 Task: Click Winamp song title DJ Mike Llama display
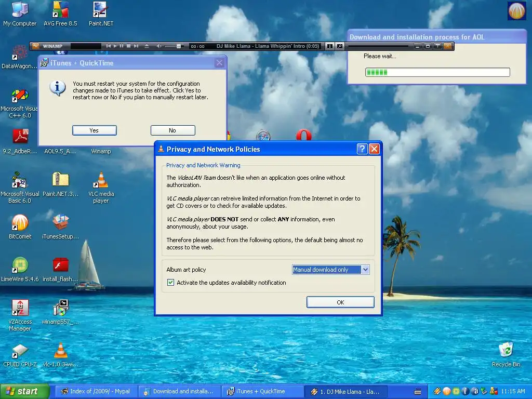[x=268, y=46]
